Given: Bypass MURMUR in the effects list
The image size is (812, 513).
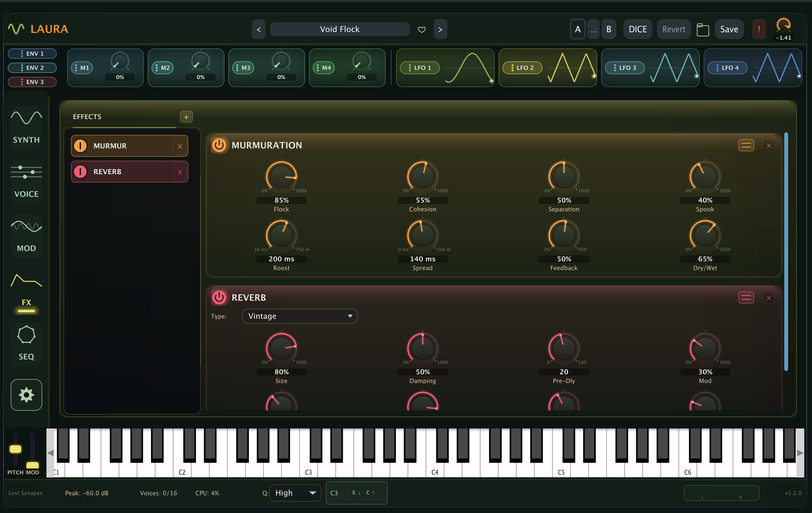Looking at the screenshot, I should 80,146.
